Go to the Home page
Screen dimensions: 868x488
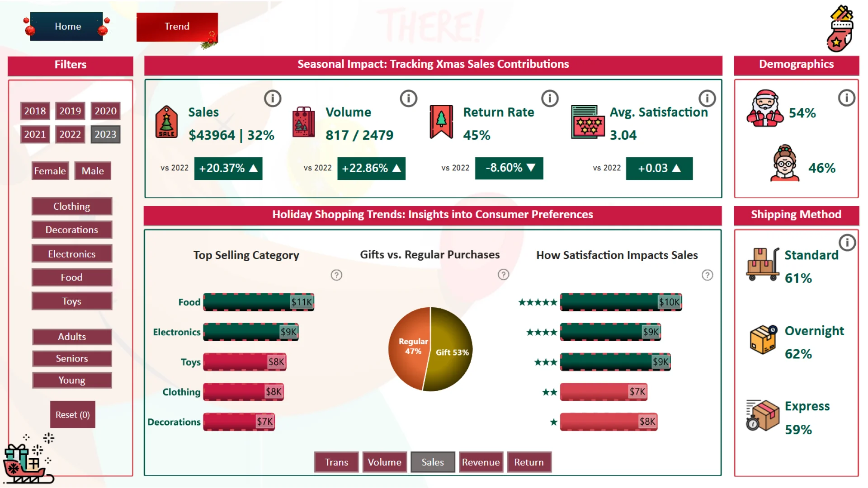pyautogui.click(x=67, y=26)
